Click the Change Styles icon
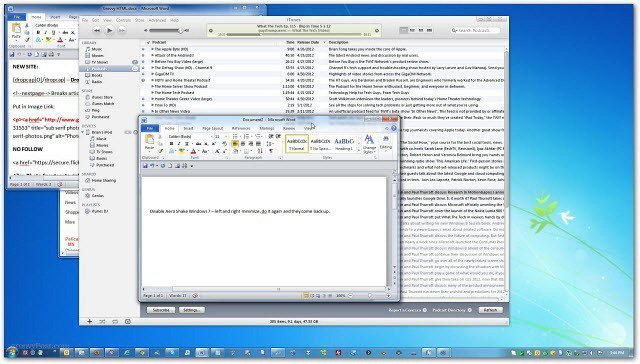 [369, 144]
